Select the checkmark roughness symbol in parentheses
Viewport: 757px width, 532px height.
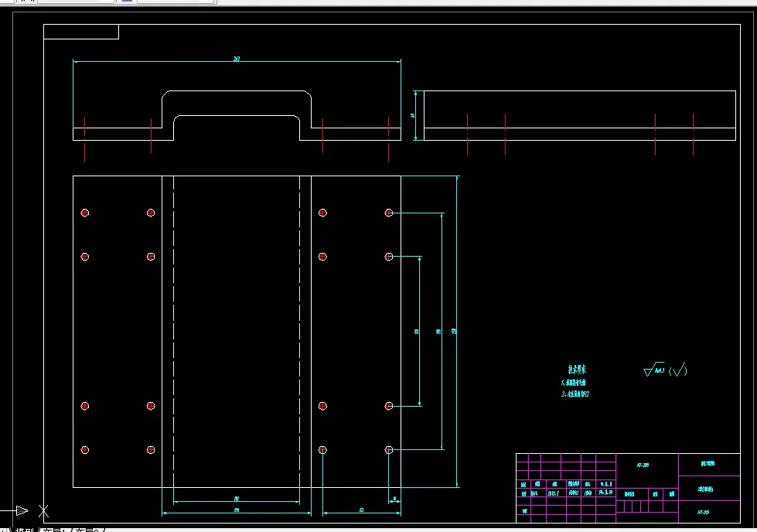click(x=678, y=370)
